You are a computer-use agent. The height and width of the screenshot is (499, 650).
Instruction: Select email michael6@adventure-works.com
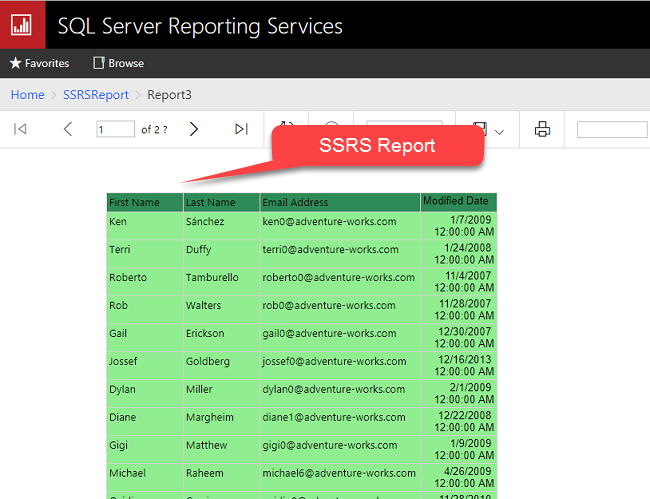coord(340,477)
